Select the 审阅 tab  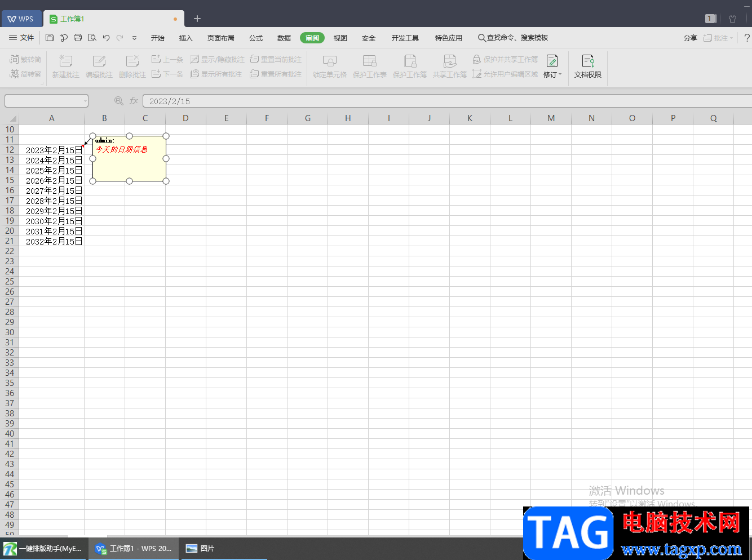[312, 38]
